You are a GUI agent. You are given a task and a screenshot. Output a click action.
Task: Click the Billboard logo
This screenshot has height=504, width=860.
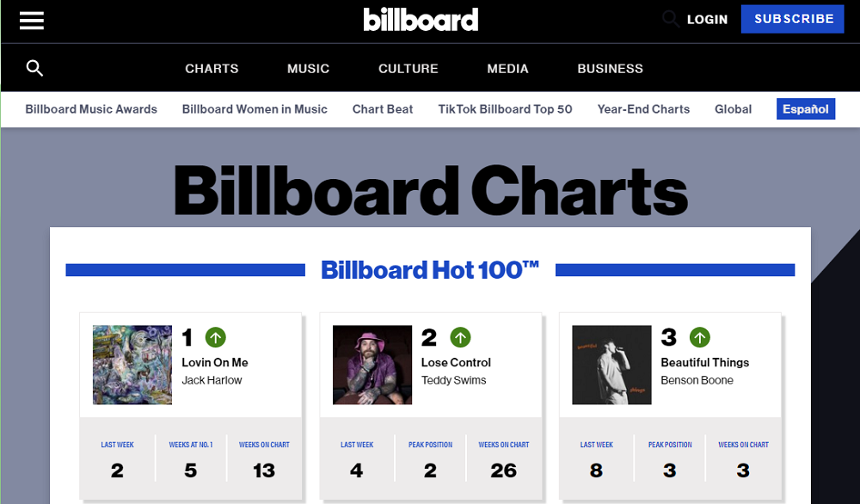click(x=421, y=20)
